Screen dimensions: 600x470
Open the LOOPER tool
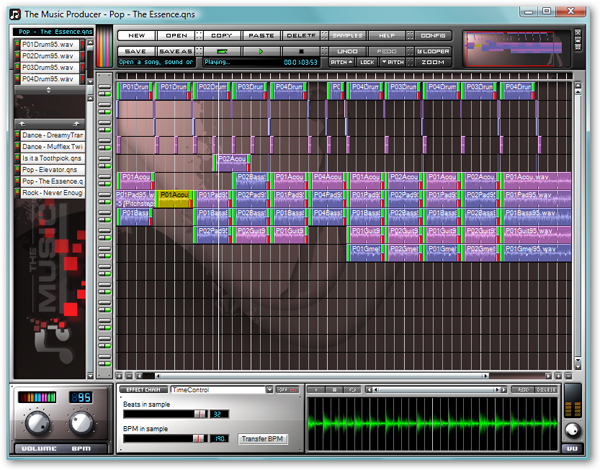[x=433, y=51]
